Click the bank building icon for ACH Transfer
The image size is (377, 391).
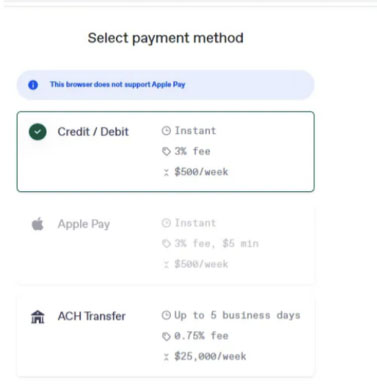click(38, 316)
